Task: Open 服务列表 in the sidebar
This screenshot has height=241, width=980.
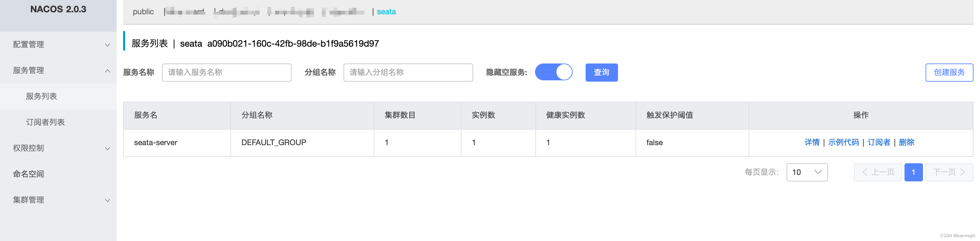Action: (x=58, y=96)
